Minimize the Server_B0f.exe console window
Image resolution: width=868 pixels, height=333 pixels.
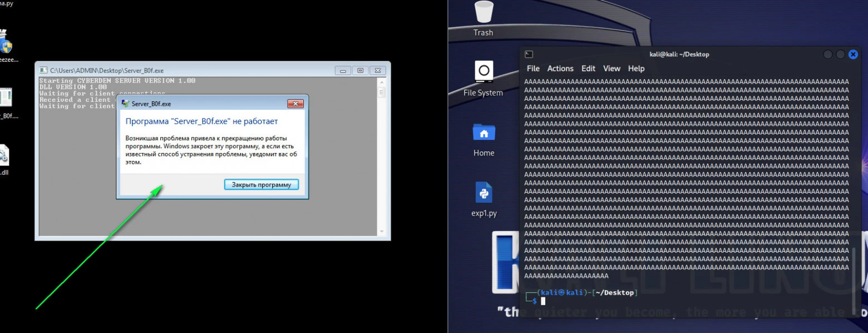tap(343, 71)
